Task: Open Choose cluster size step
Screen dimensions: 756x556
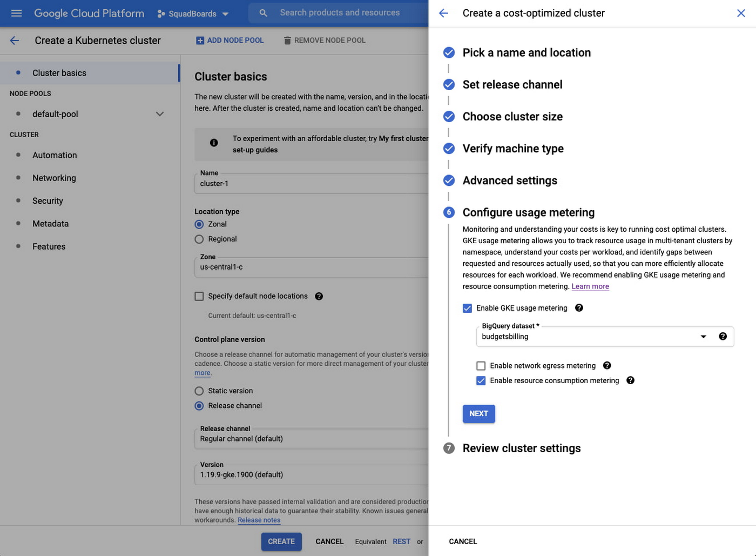Action: [512, 116]
